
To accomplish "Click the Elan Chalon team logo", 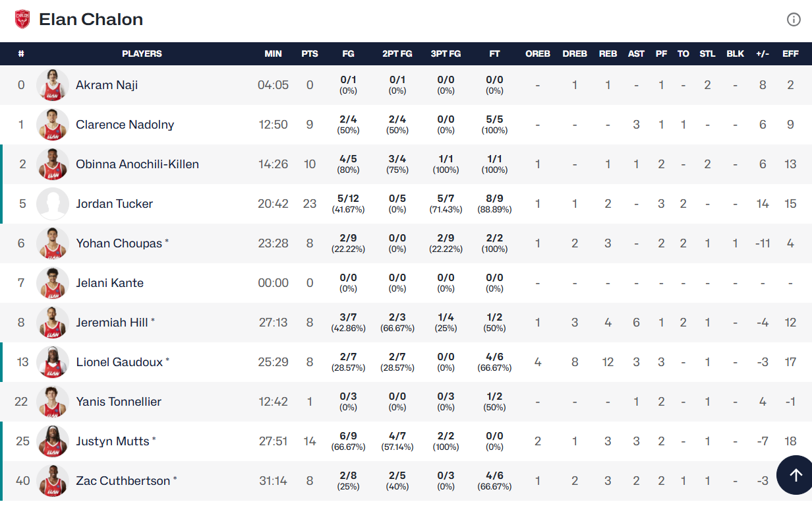I will point(22,19).
